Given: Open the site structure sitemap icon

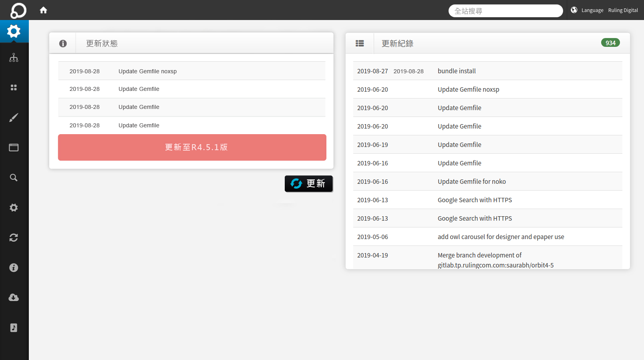Looking at the screenshot, I should 14,58.
